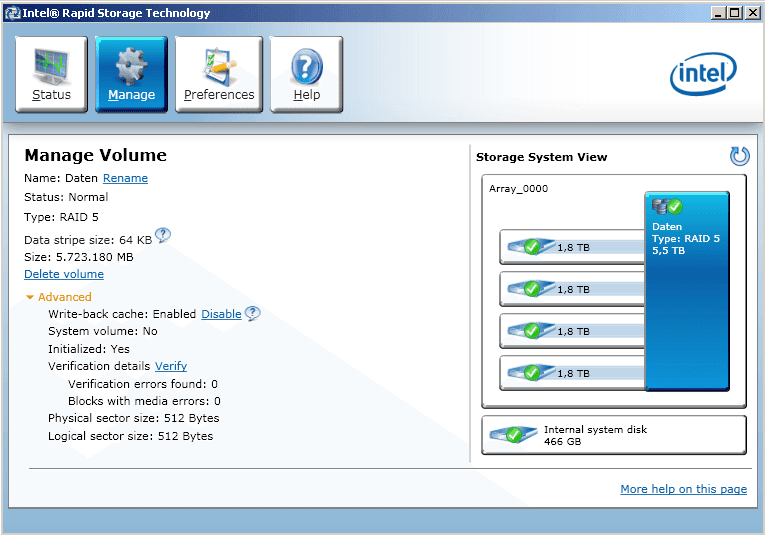This screenshot has height=535, width=765.
Task: Click the Size: 5.723.180 MB text
Action: pos(79,257)
